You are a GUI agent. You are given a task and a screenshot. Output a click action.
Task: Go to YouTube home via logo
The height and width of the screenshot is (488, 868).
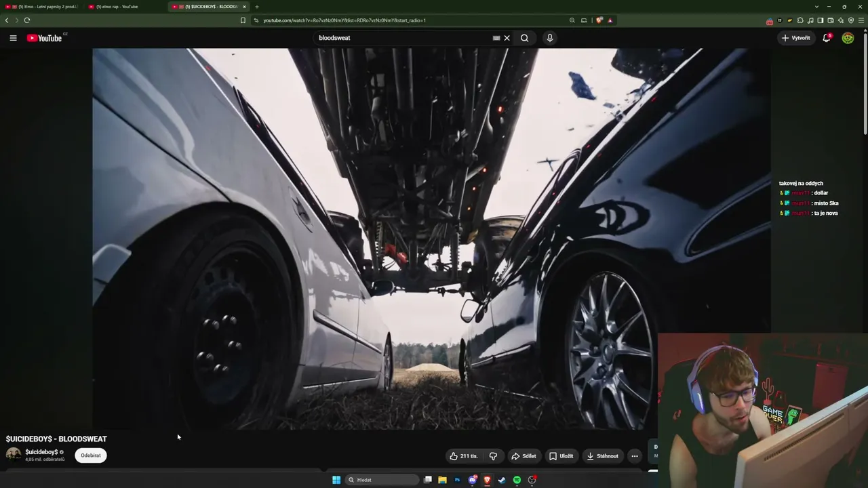click(x=45, y=38)
